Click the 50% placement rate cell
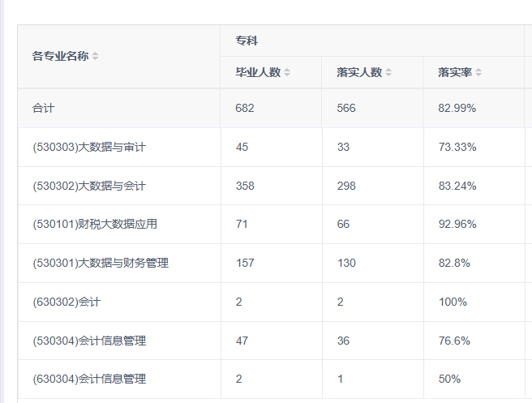This screenshot has width=532, height=403. coord(449,379)
